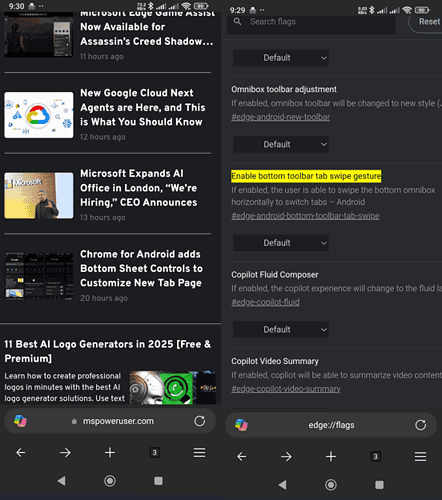This screenshot has height=500, width=442.
Task: Tap Android recents button on right phone
Action: click(379, 485)
